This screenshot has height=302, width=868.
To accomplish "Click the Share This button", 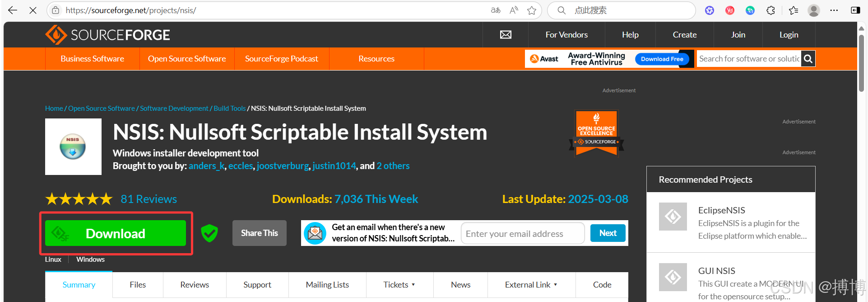I will tap(260, 233).
